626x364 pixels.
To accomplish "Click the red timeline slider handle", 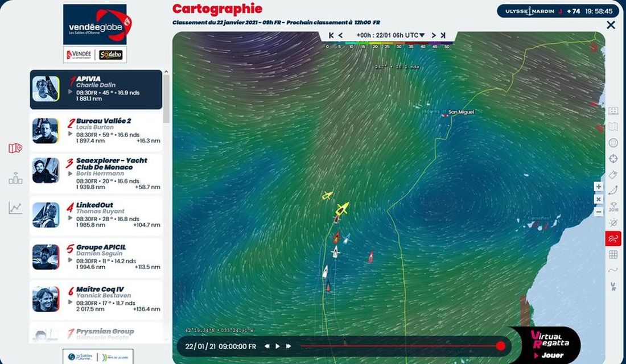I will pyautogui.click(x=501, y=346).
